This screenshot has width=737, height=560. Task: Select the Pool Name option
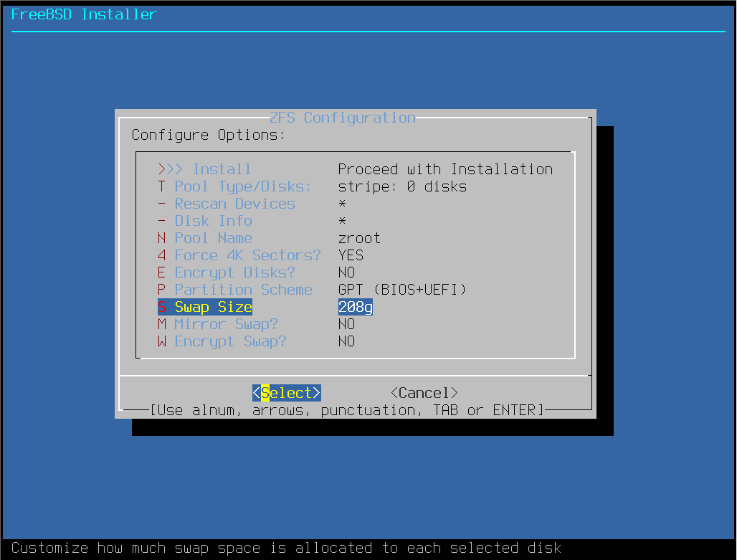205,238
